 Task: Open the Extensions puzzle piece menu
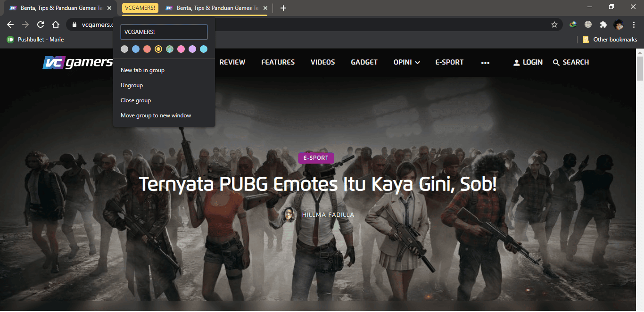pyautogui.click(x=603, y=25)
